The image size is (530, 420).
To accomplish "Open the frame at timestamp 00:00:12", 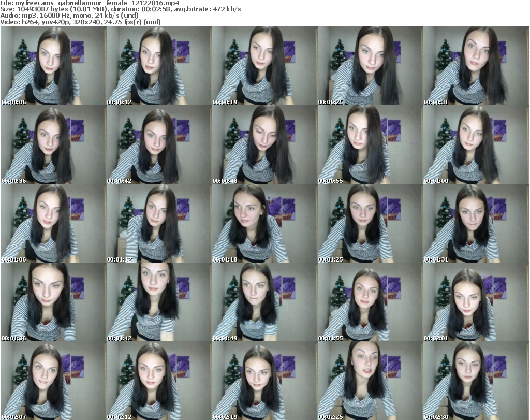I will point(159,66).
